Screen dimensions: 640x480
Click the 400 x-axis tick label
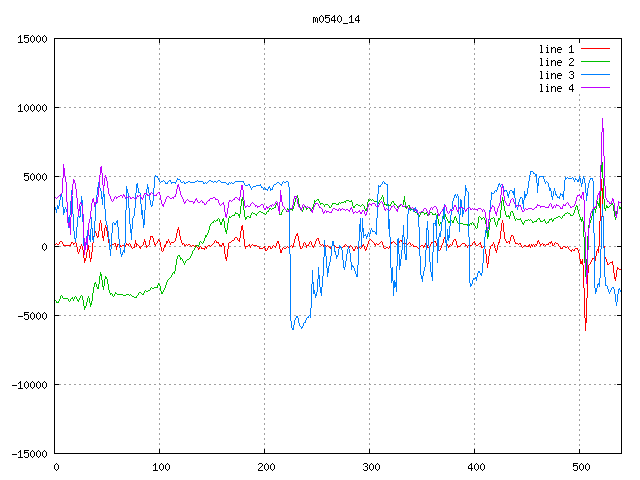(475, 467)
